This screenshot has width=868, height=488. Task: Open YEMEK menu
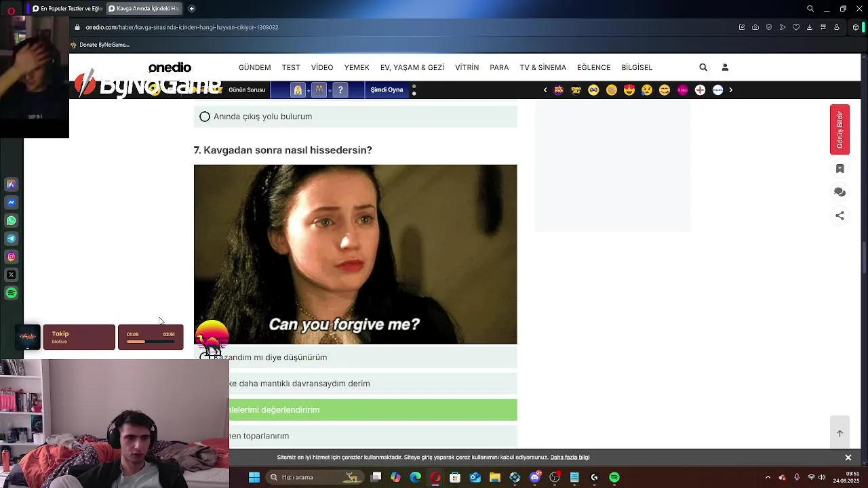point(357,67)
